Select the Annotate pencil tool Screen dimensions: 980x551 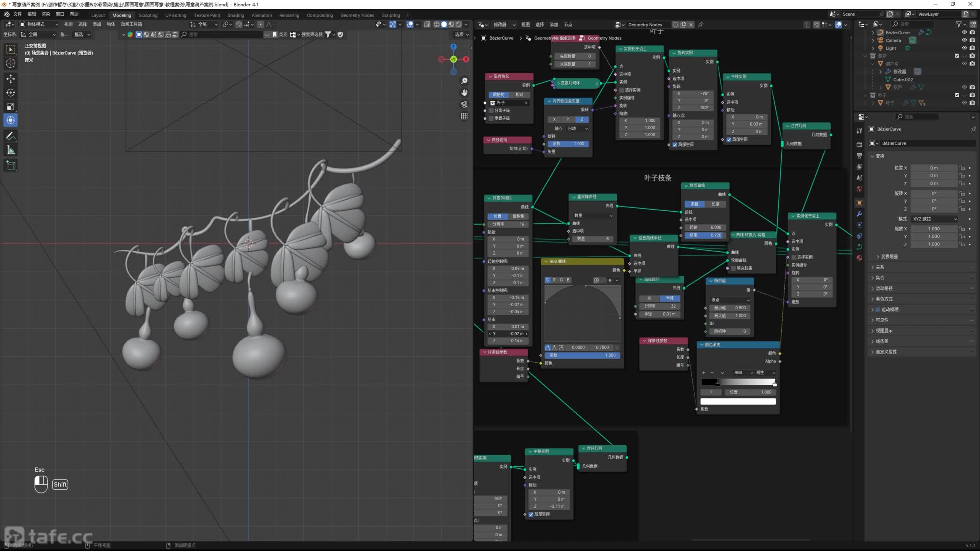click(x=11, y=136)
